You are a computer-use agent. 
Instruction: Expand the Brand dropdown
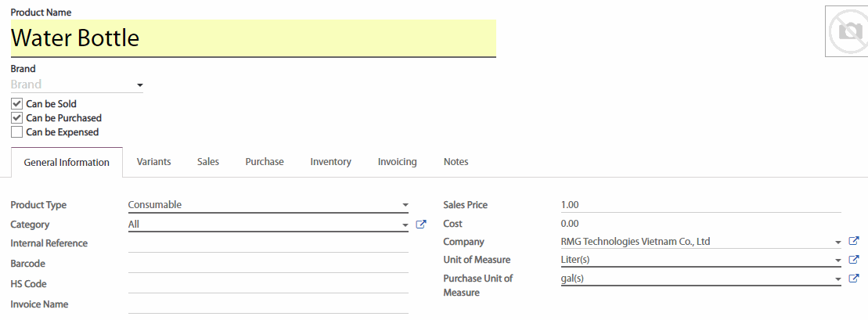point(139,84)
